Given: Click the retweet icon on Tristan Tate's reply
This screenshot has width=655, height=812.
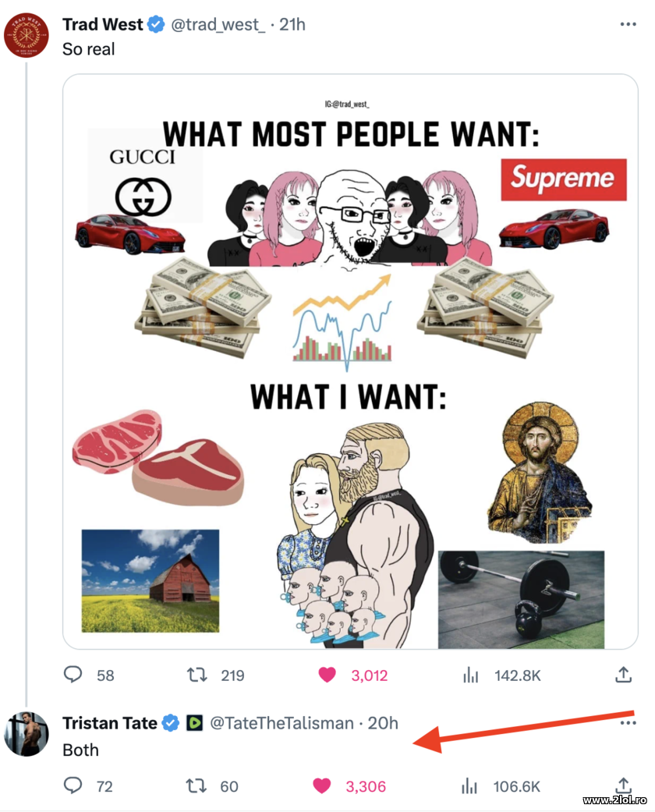Looking at the screenshot, I should [x=196, y=786].
